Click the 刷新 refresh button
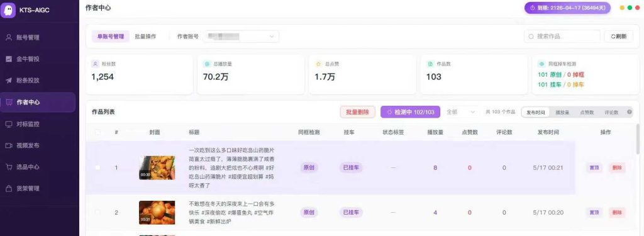Viewport: 644px width, 236px height. pos(619,36)
